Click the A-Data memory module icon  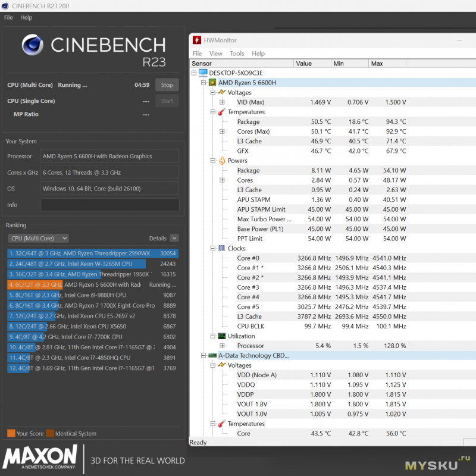pos(212,355)
